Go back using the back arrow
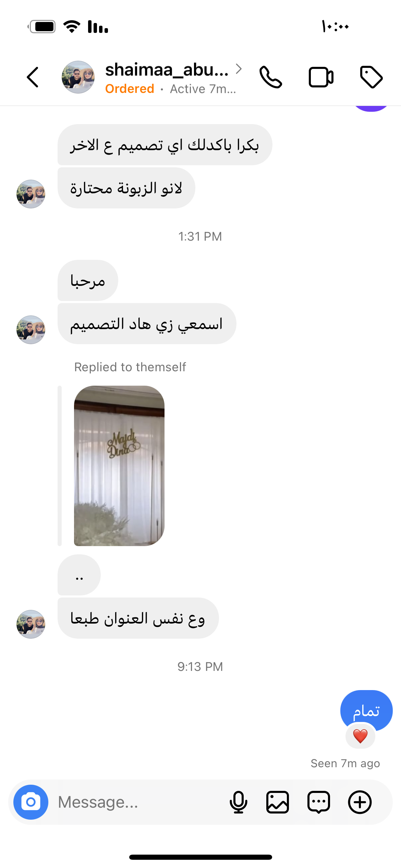 point(33,77)
